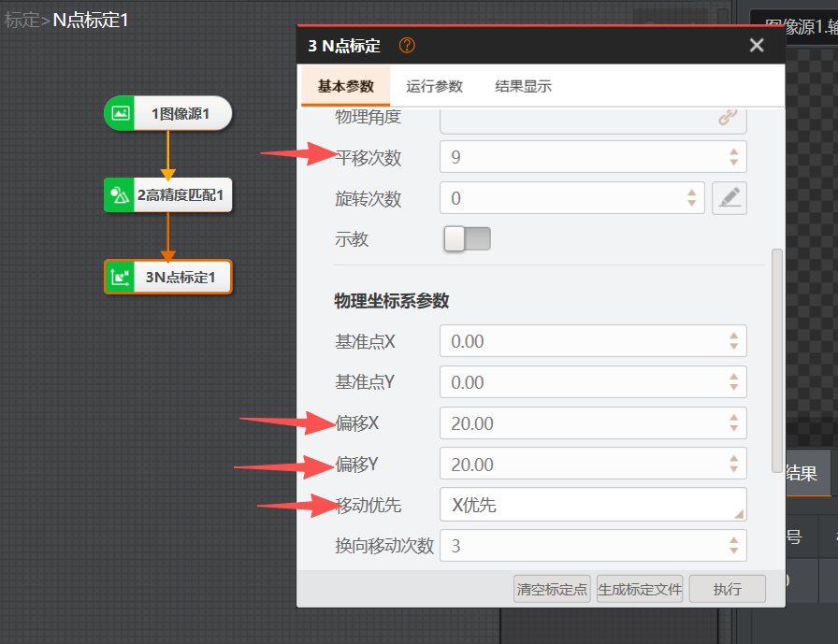Click the 偏移X stepper arrows
The height and width of the screenshot is (644, 838).
click(734, 423)
